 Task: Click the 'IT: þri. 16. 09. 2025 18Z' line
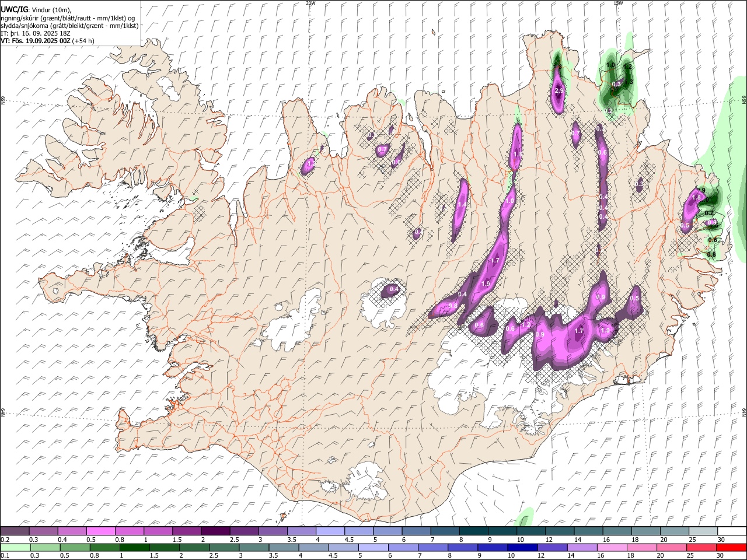(x=36, y=33)
